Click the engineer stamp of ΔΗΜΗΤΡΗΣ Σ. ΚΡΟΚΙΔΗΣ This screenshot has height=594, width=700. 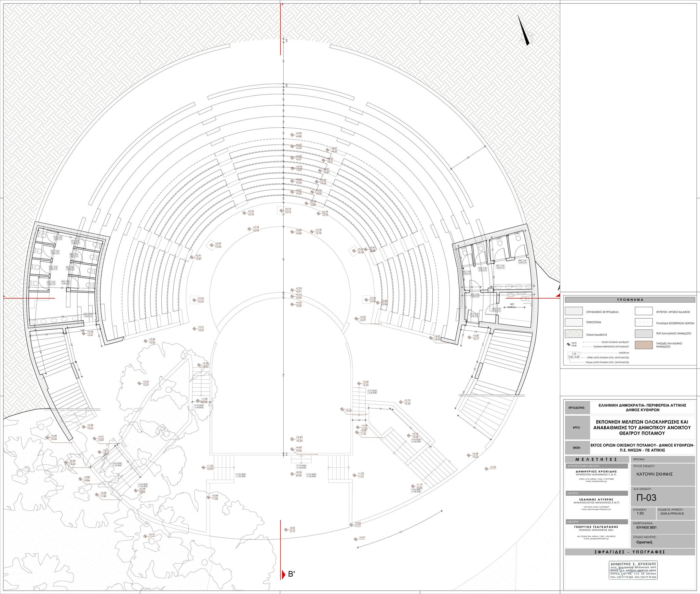(x=633, y=570)
